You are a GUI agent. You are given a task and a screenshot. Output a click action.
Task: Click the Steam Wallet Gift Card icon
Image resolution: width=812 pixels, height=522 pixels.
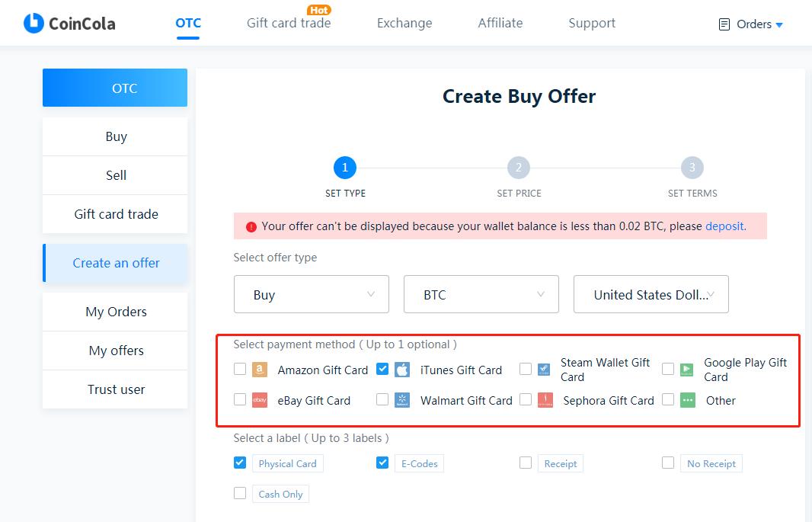click(544, 370)
